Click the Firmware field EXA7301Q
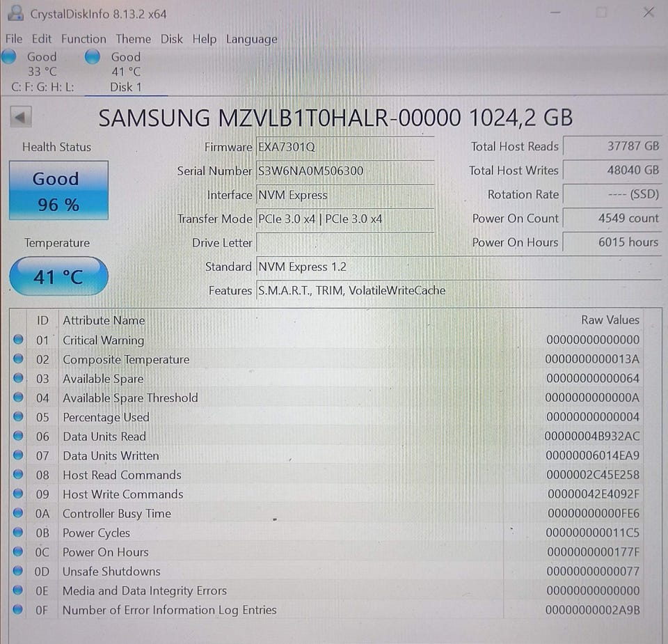668x644 pixels. tap(345, 147)
